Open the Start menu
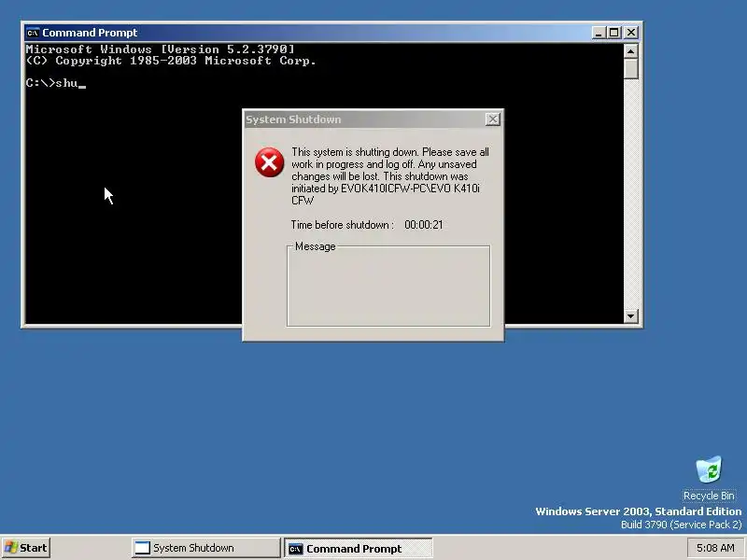 pos(26,548)
